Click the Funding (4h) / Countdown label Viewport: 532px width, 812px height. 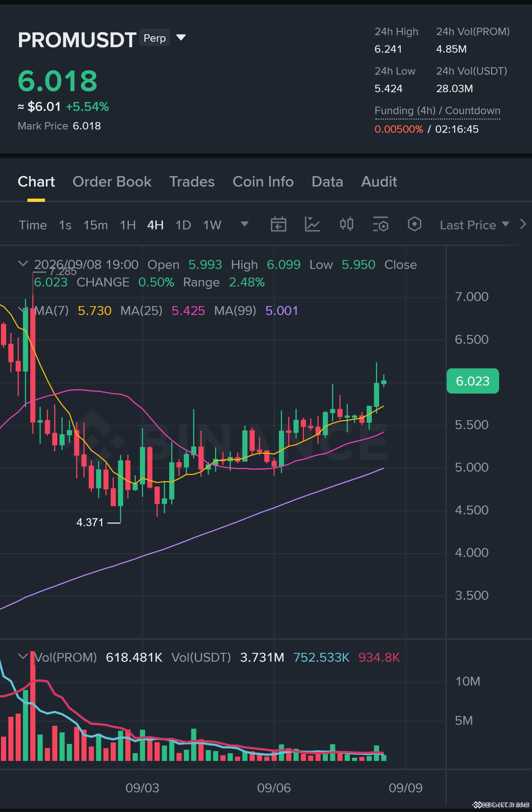click(x=437, y=111)
